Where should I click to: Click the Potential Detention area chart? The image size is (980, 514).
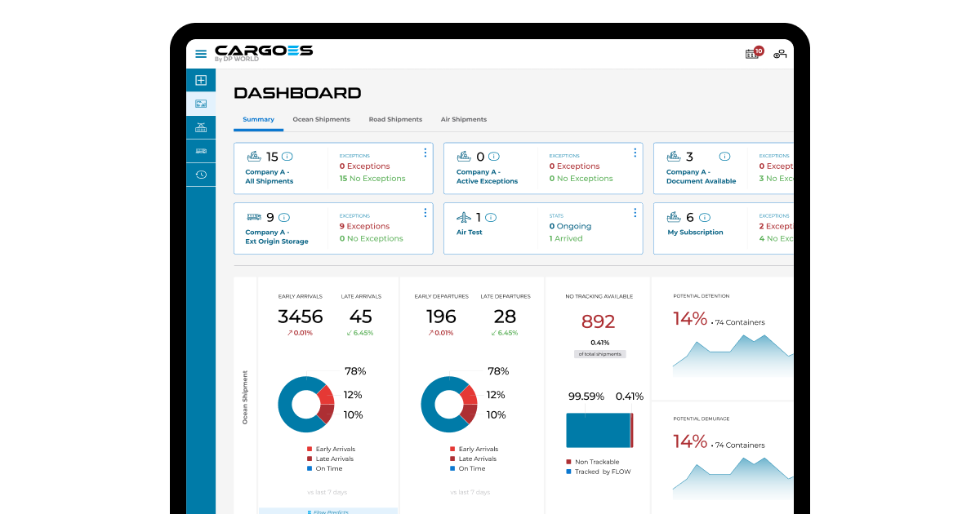click(733, 356)
